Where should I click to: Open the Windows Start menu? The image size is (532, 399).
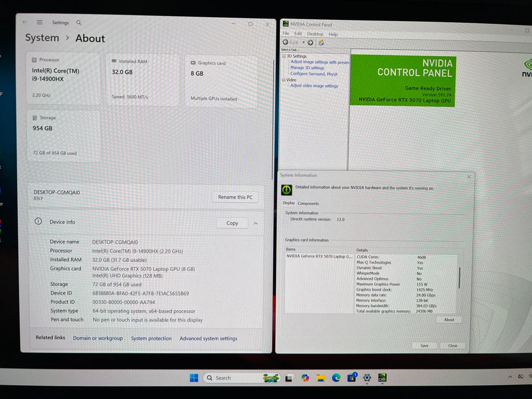(194, 377)
